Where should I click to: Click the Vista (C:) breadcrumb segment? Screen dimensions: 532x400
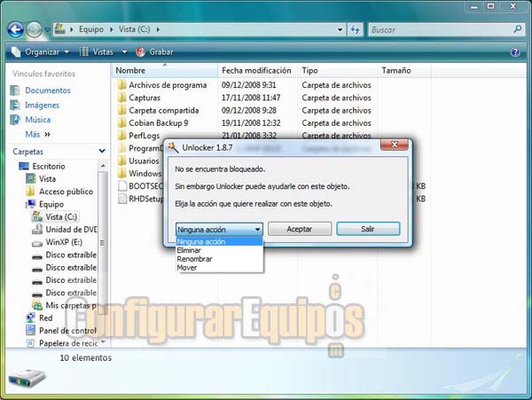[x=134, y=29]
